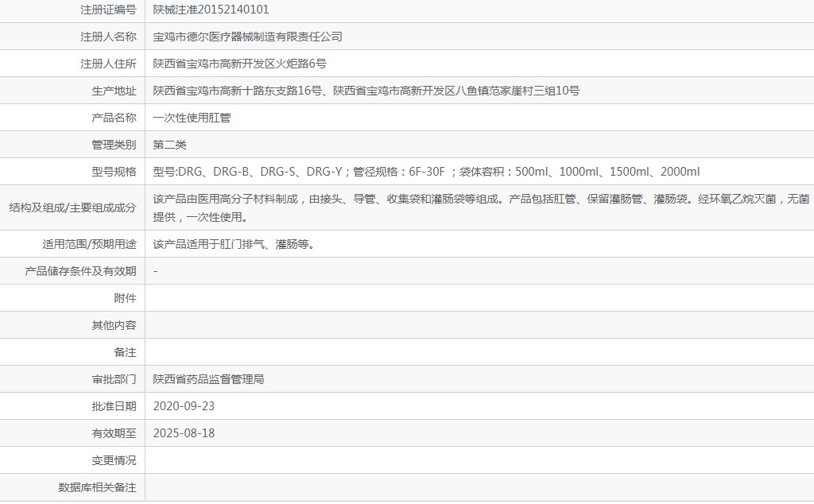Select the 注册证编号 label
Image resolution: width=814 pixels, height=504 pixels.
(x=108, y=10)
